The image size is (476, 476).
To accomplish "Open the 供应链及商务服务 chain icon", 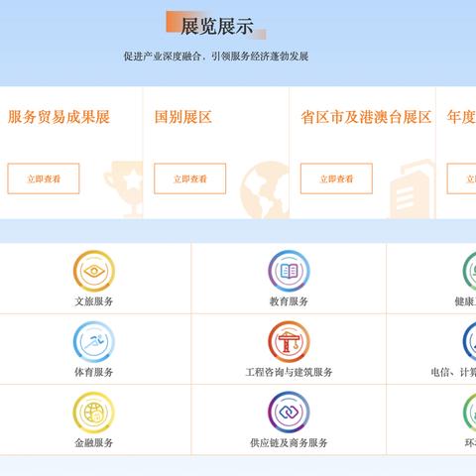I will (289, 413).
